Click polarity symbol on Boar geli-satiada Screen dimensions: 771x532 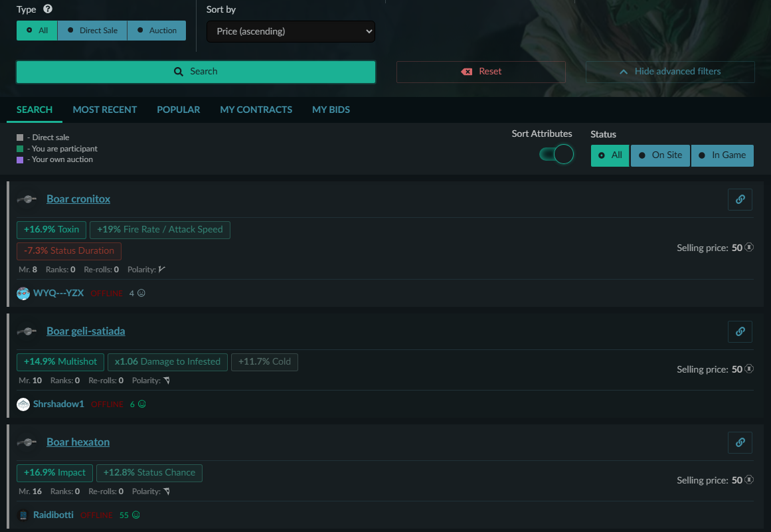[x=167, y=381]
